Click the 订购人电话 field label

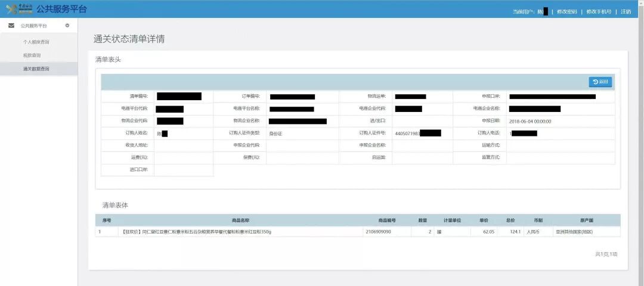489,133
